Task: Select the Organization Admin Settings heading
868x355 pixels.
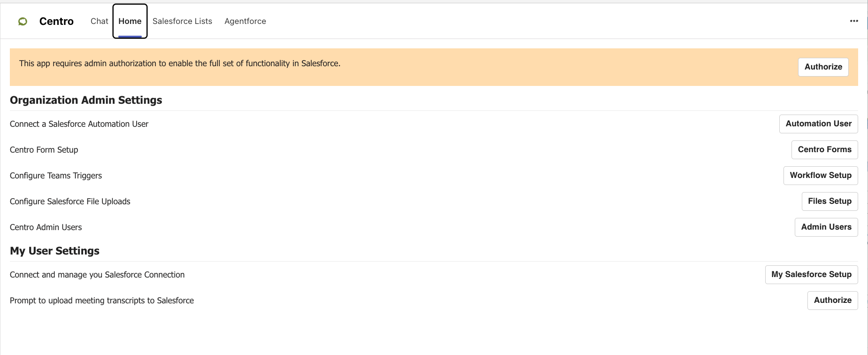Action: (86, 100)
